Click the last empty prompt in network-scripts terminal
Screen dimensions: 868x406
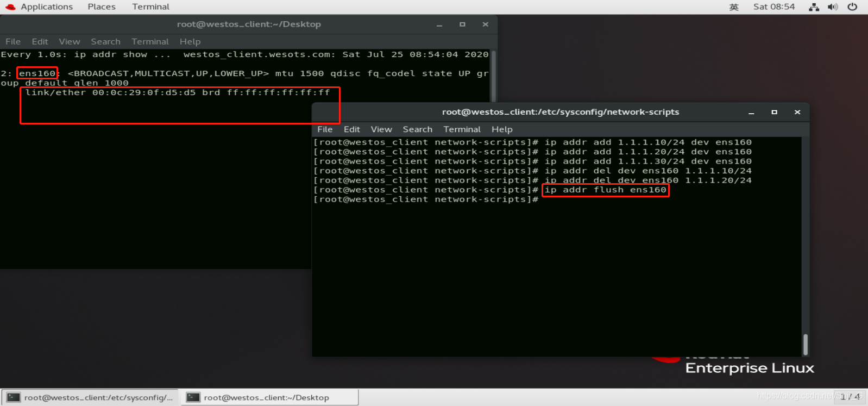[x=426, y=199]
